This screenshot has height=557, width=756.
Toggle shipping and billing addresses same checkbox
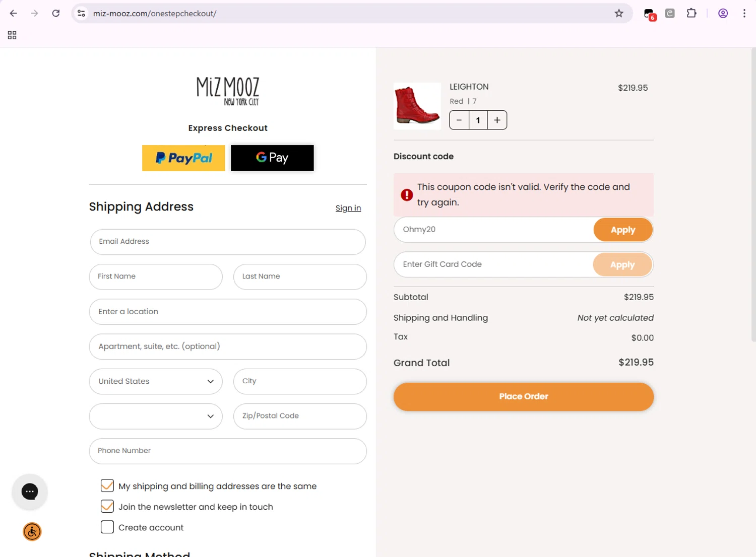(107, 485)
